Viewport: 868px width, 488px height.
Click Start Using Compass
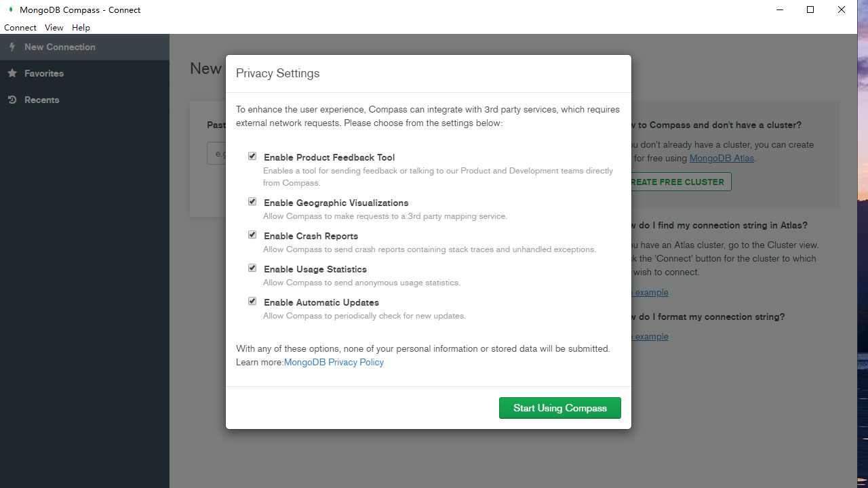tap(559, 407)
